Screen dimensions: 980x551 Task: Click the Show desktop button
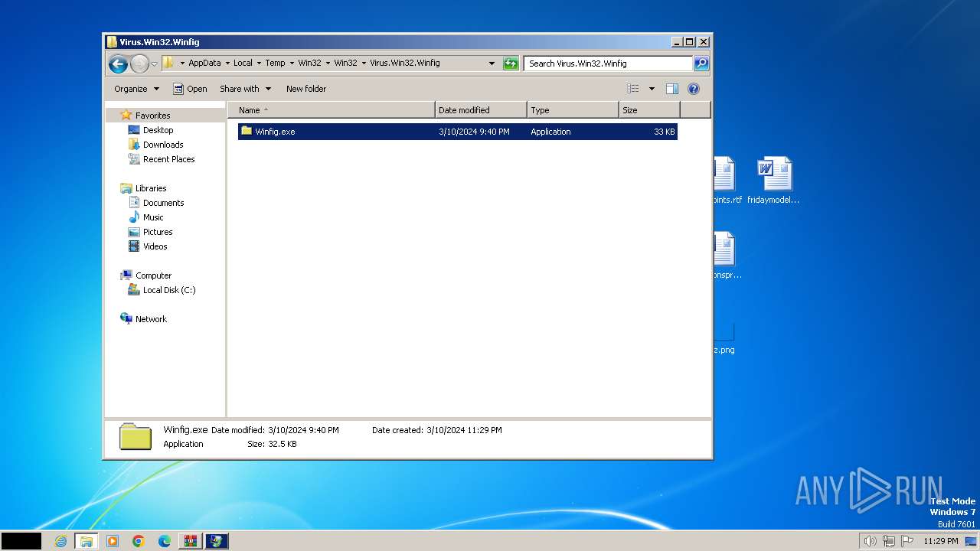coord(971,541)
